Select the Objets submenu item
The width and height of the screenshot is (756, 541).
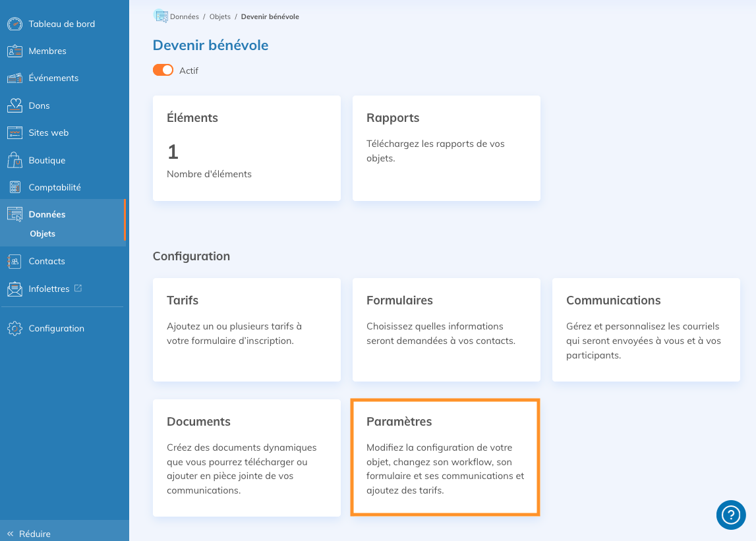click(43, 234)
